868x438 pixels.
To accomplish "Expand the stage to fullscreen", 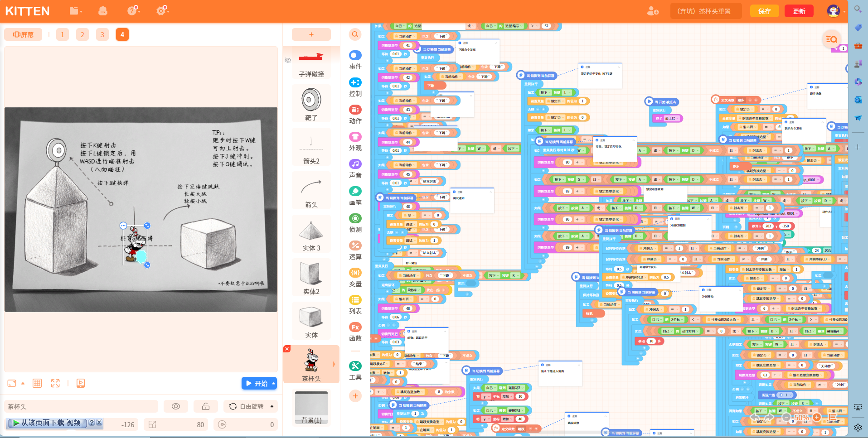I will [55, 383].
